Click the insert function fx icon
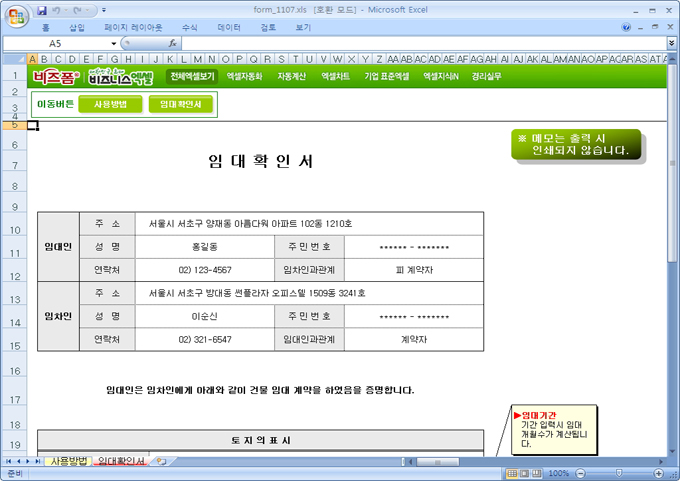The height and width of the screenshot is (481, 680). pos(173,44)
